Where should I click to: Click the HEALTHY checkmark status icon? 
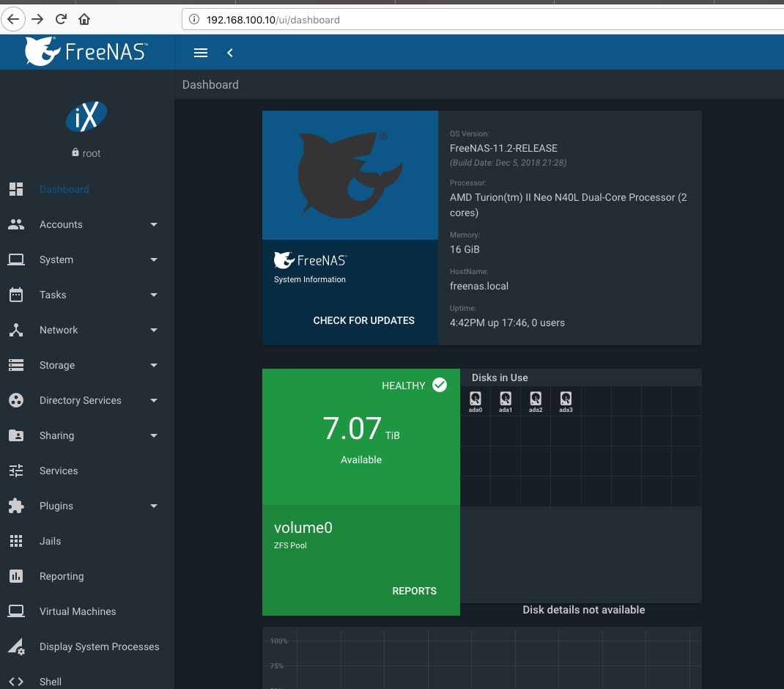[x=440, y=385]
